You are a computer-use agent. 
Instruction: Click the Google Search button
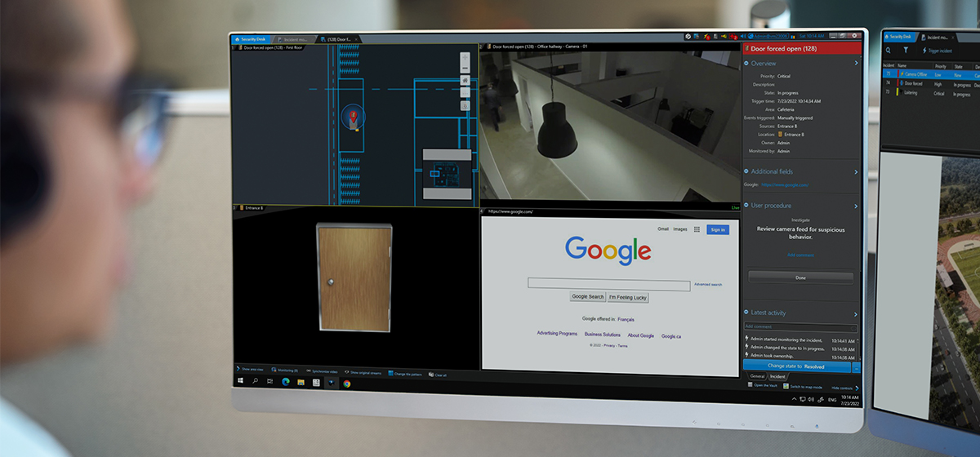(x=587, y=297)
